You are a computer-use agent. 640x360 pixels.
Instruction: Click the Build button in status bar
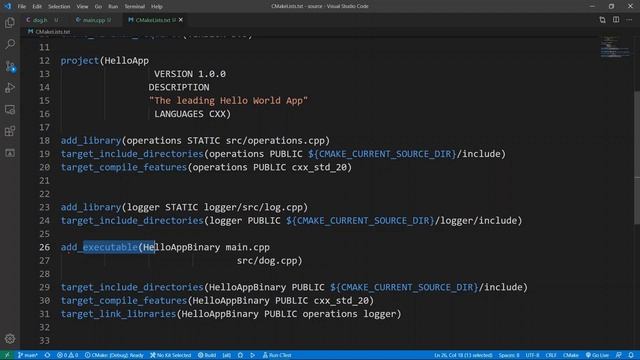(x=207, y=355)
